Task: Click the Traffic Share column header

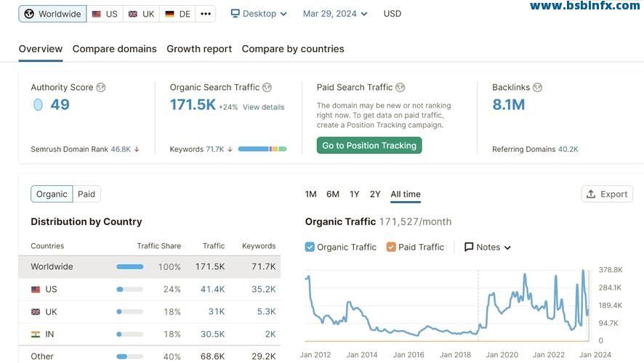Action: click(159, 246)
